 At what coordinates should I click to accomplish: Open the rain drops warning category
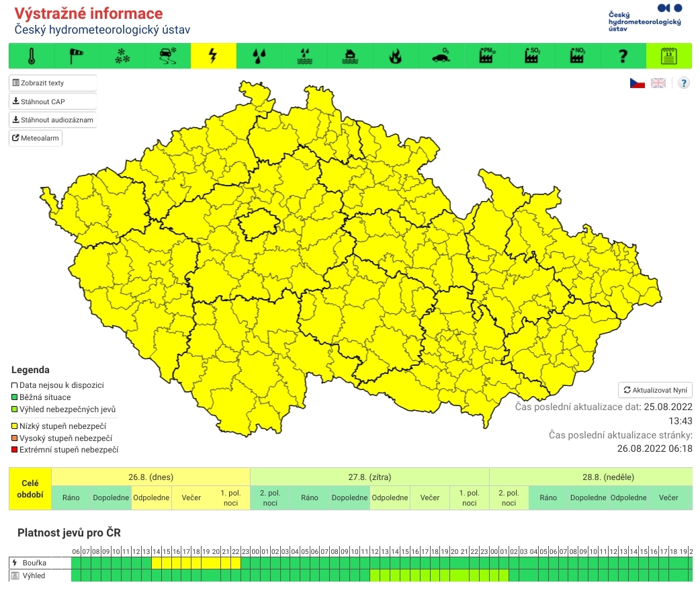[259, 56]
